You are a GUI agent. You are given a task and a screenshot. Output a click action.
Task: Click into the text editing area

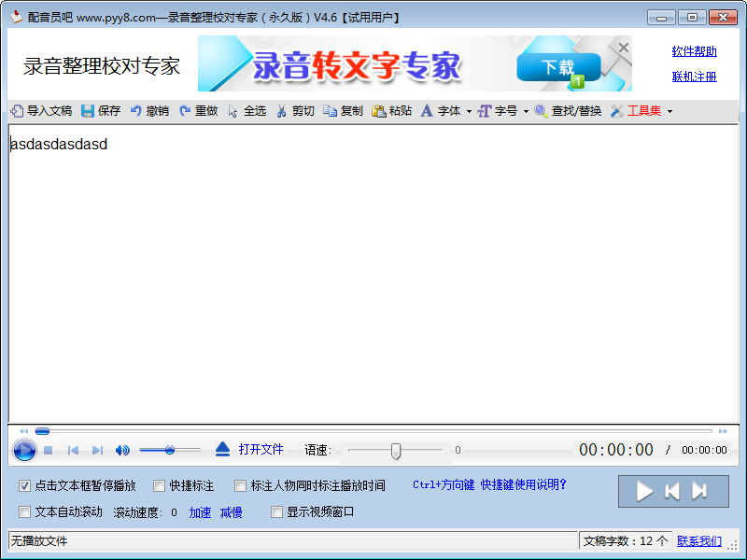pyautogui.click(x=373, y=273)
